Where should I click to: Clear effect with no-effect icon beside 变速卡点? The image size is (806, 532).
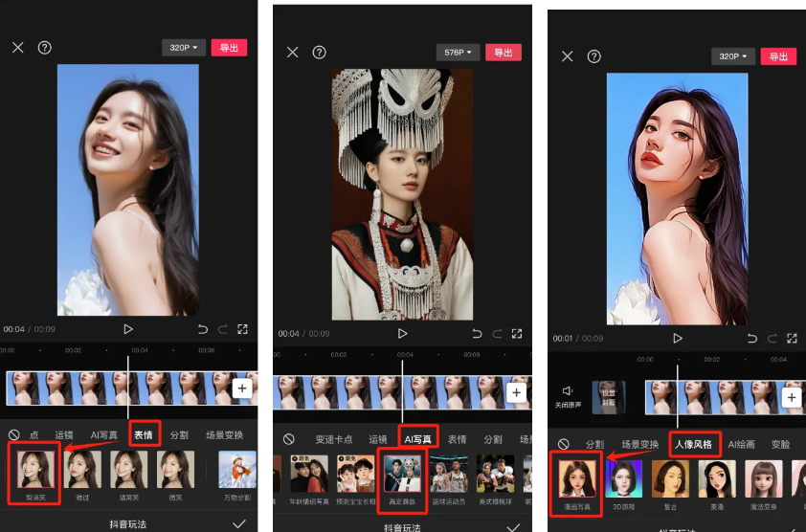coord(289,439)
